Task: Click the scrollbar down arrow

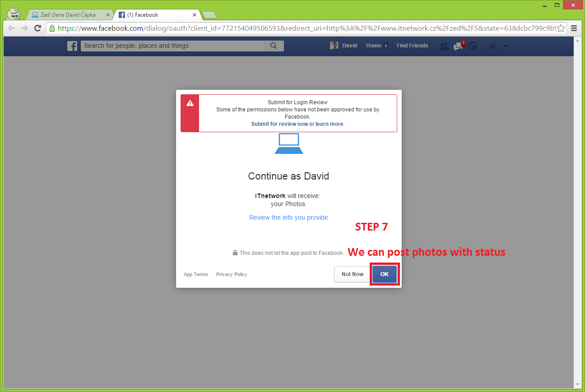Action: pyautogui.click(x=578, y=384)
